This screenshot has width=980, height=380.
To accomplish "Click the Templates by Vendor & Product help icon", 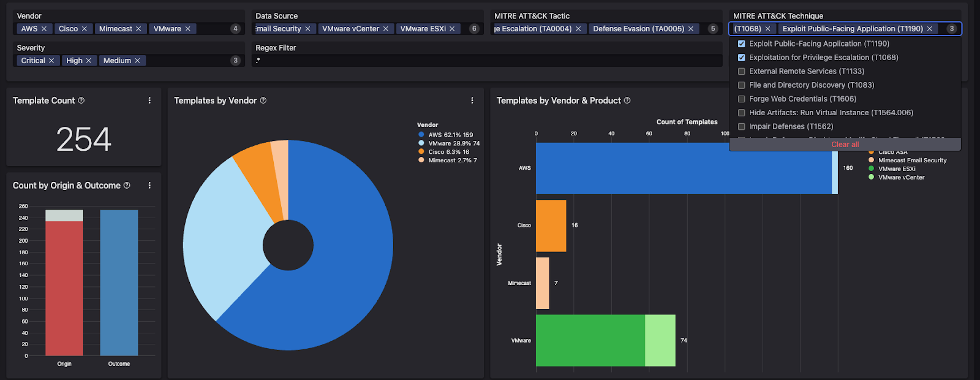I will [x=627, y=101].
